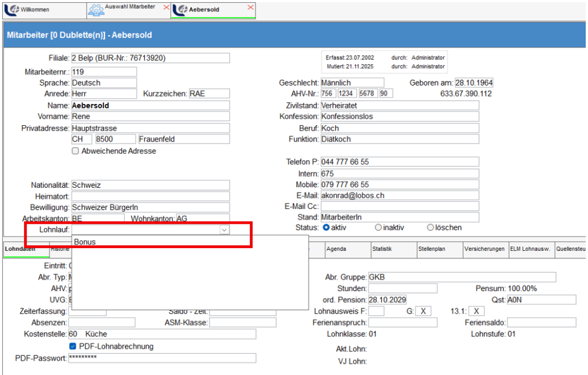Go to the Stellenplan tab
Screen dimensions: 588x375
pos(431,249)
